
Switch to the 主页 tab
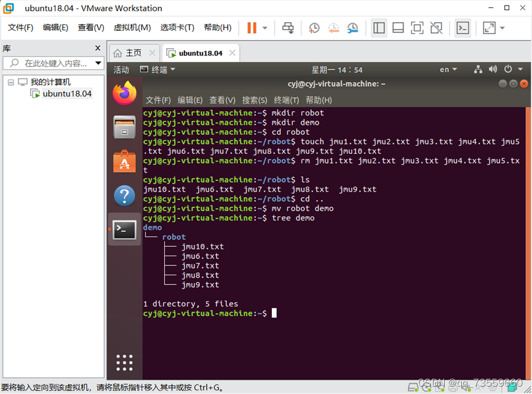pos(133,53)
